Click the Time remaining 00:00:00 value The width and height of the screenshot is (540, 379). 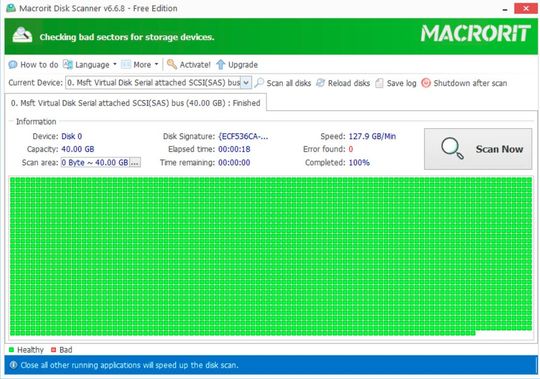pyautogui.click(x=234, y=162)
